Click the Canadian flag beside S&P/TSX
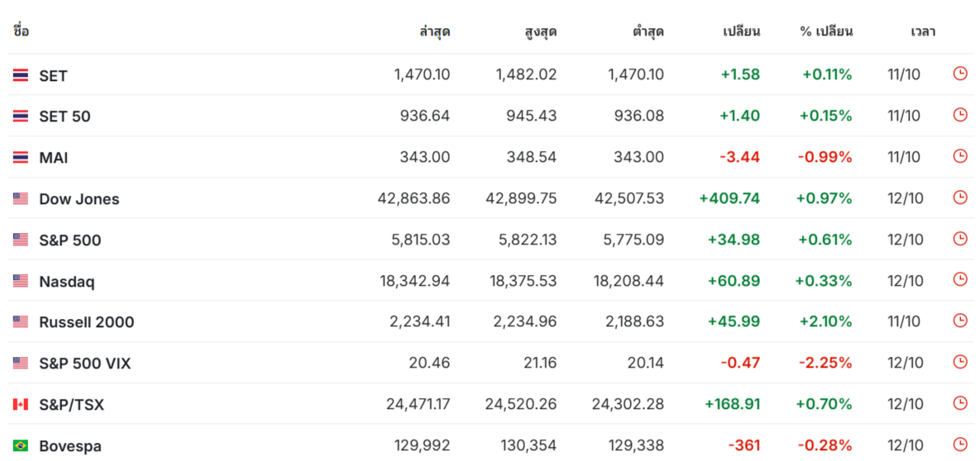The image size is (980, 461). 21,405
